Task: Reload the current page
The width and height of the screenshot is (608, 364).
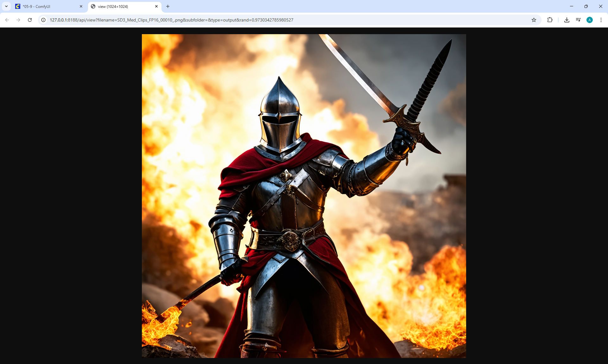Action: pos(30,20)
